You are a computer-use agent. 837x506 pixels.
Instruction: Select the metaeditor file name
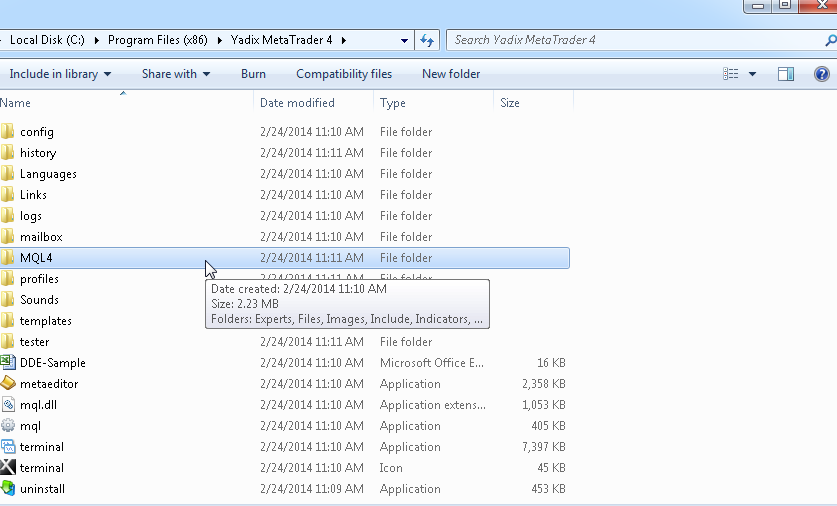point(49,384)
